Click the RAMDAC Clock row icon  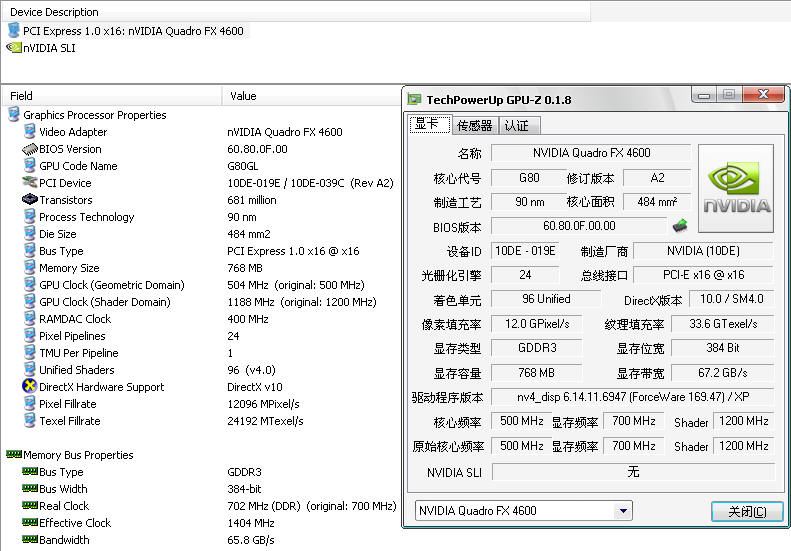[30, 318]
